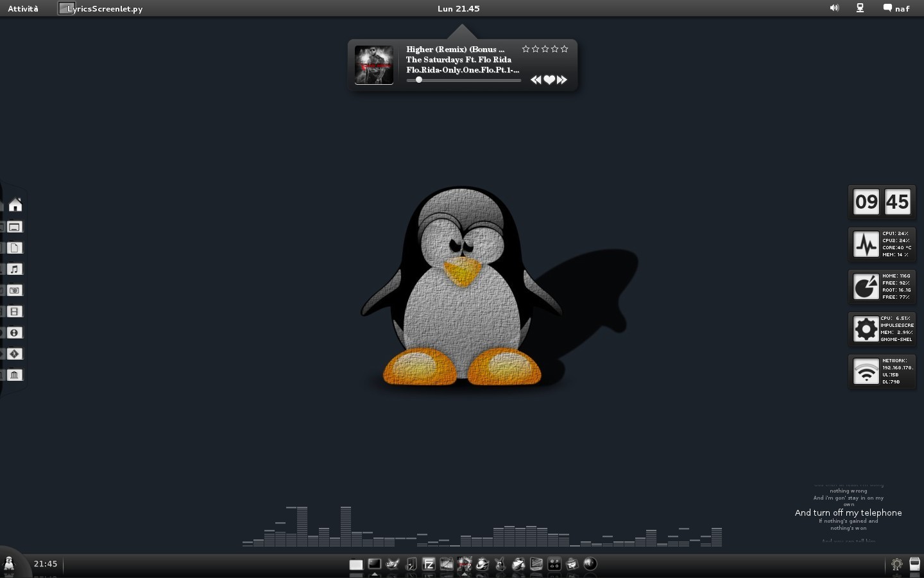The image size is (924, 578).
Task: Click the lyric line And turn off my telephone
Action: point(848,512)
